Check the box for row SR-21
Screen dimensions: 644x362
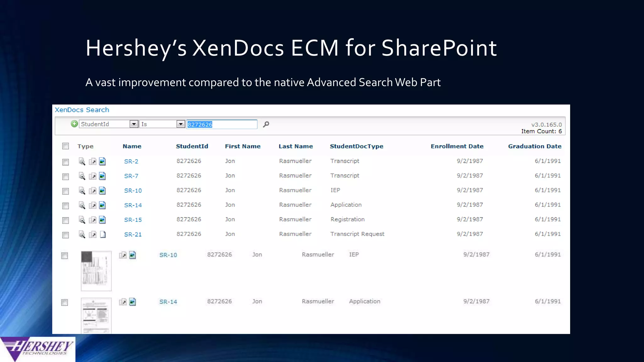click(65, 235)
